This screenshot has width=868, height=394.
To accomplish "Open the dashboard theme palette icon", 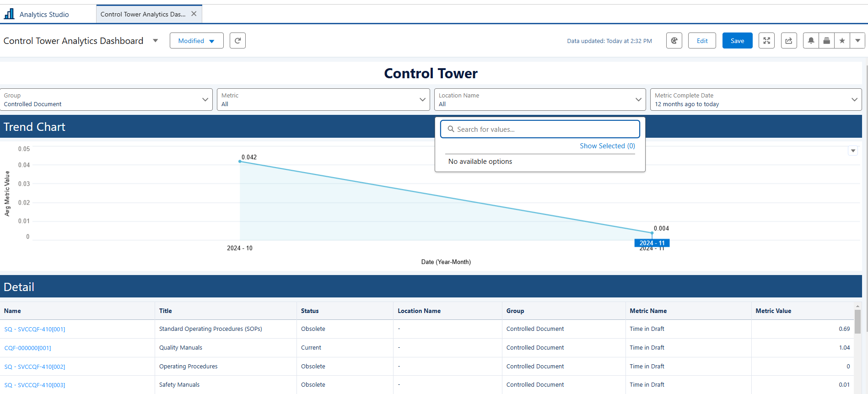I will [674, 41].
